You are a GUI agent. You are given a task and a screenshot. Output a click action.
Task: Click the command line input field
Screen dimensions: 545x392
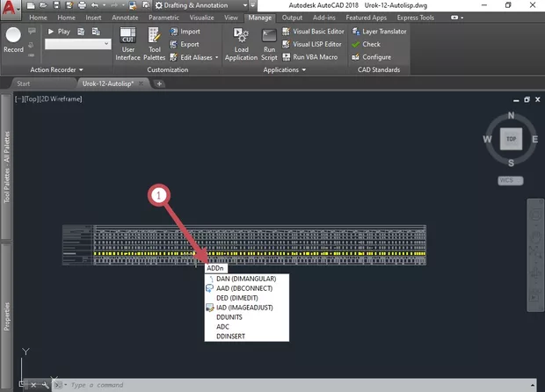point(264,385)
